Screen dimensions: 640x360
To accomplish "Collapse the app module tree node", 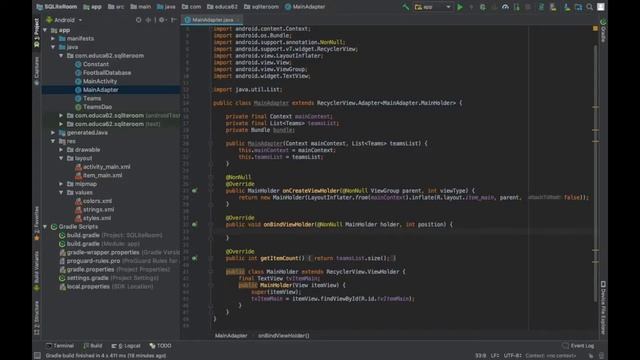I will click(45, 30).
